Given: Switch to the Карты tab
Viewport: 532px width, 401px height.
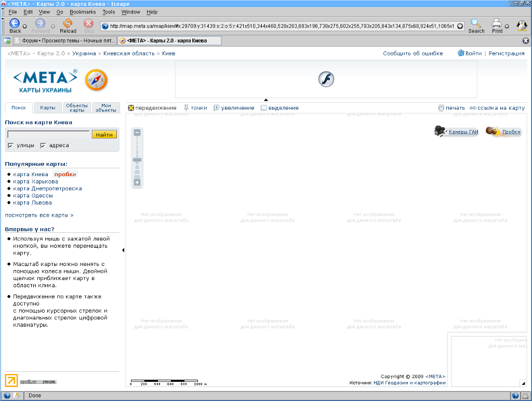Looking at the screenshot, I should (x=48, y=108).
